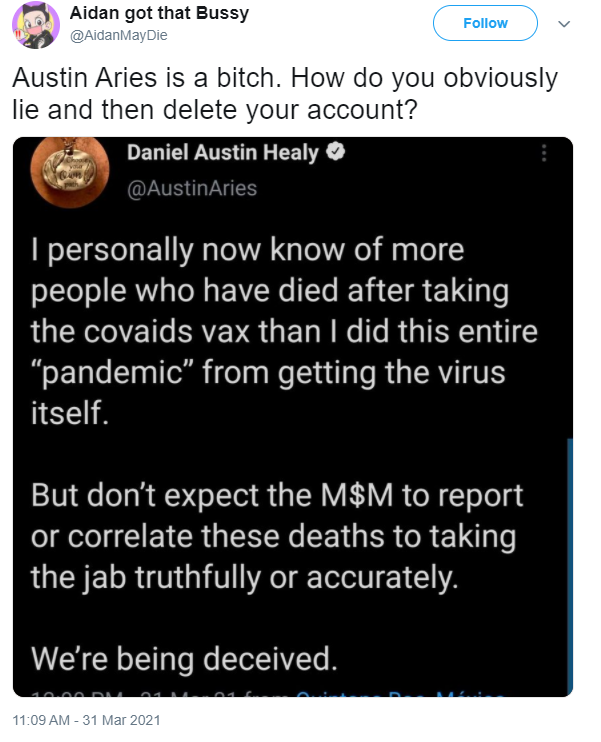Expand the chevron menu beside Follow
The width and height of the screenshot is (601, 742).
[x=562, y=23]
